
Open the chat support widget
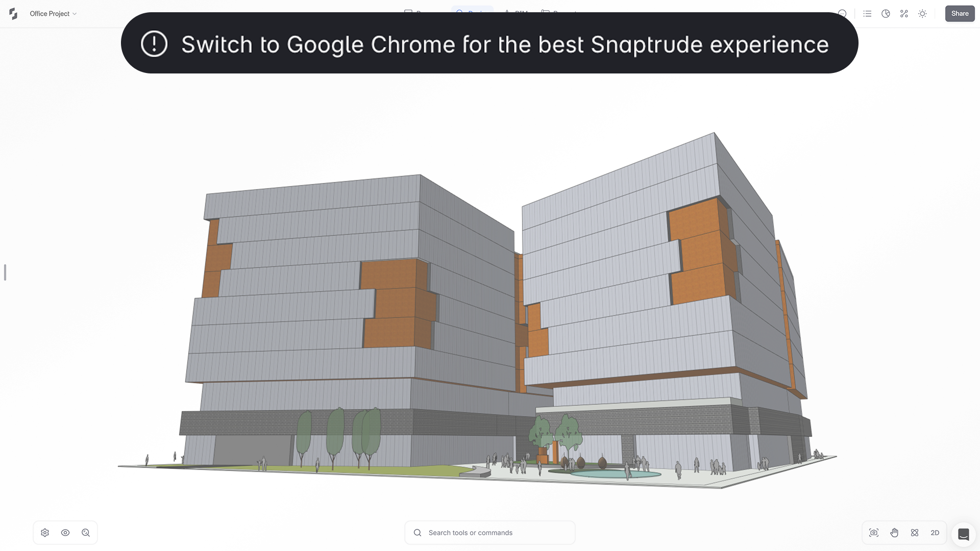[963, 534]
